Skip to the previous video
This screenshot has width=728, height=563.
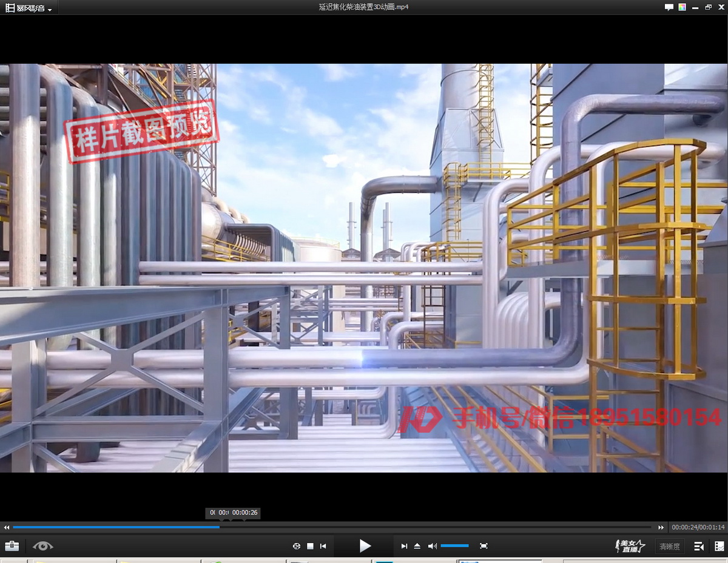click(323, 546)
